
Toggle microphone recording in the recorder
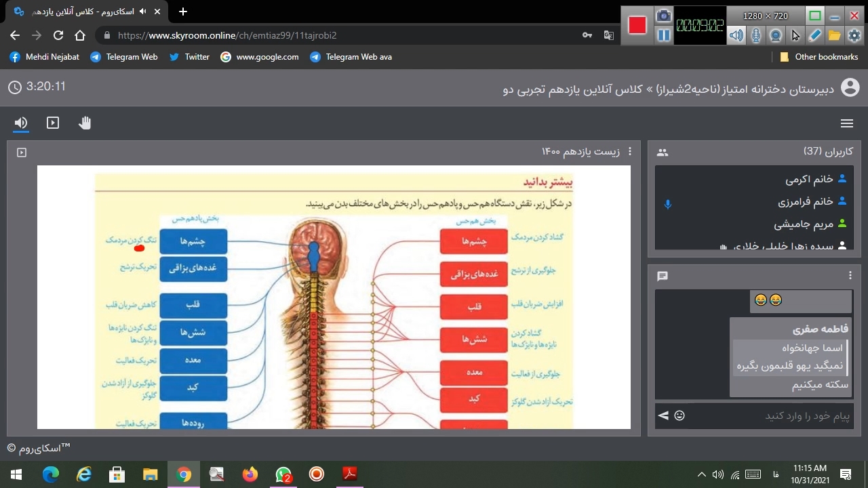pos(755,35)
